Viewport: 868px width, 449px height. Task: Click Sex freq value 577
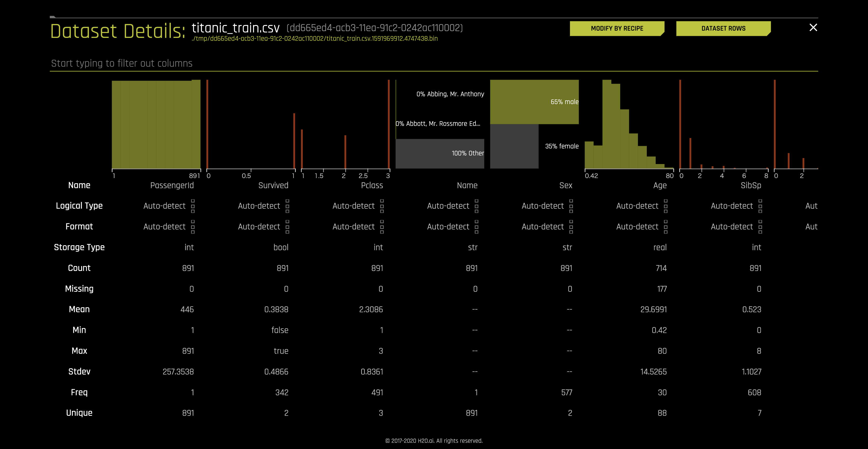point(567,393)
